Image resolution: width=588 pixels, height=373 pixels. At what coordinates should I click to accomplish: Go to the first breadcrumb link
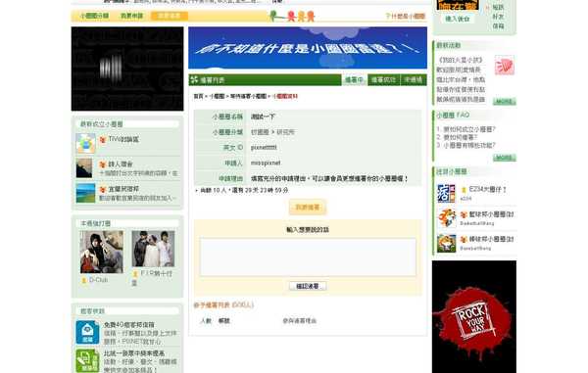198,96
